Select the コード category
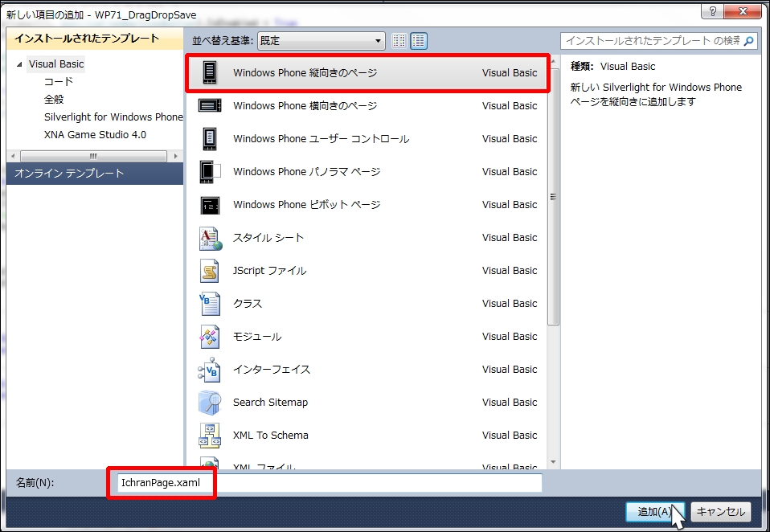 59,81
